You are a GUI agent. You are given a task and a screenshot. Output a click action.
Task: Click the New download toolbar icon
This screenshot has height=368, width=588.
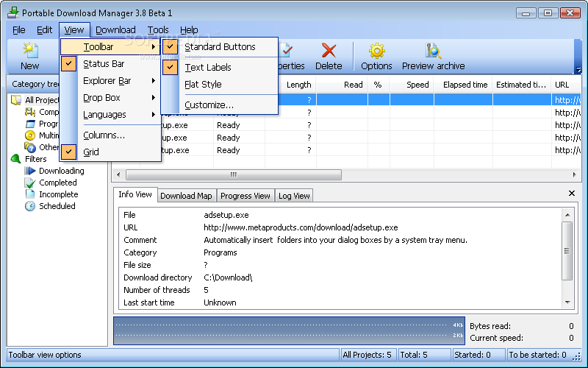tap(30, 51)
